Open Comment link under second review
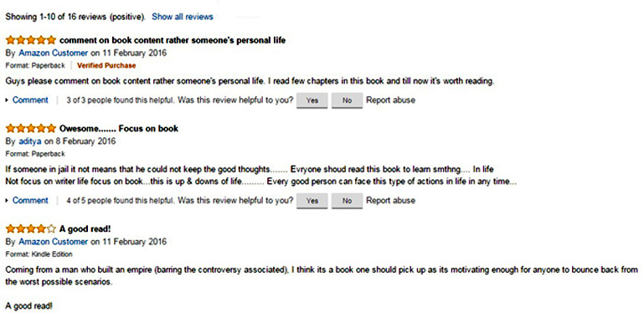The width and height of the screenshot is (644, 313). [30, 201]
